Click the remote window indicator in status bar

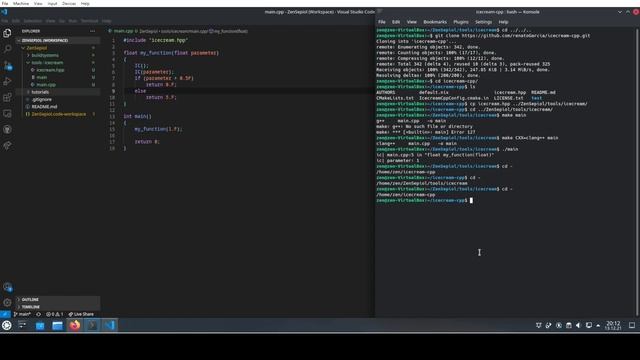5,314
